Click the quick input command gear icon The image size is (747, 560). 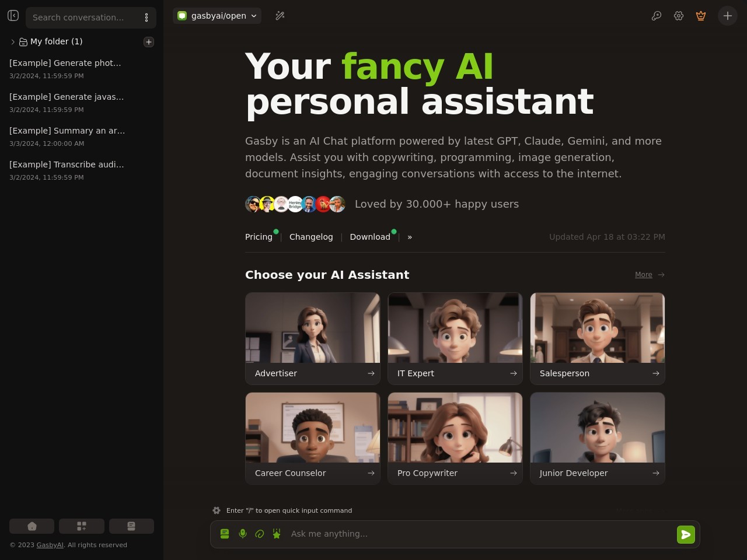coord(217,510)
